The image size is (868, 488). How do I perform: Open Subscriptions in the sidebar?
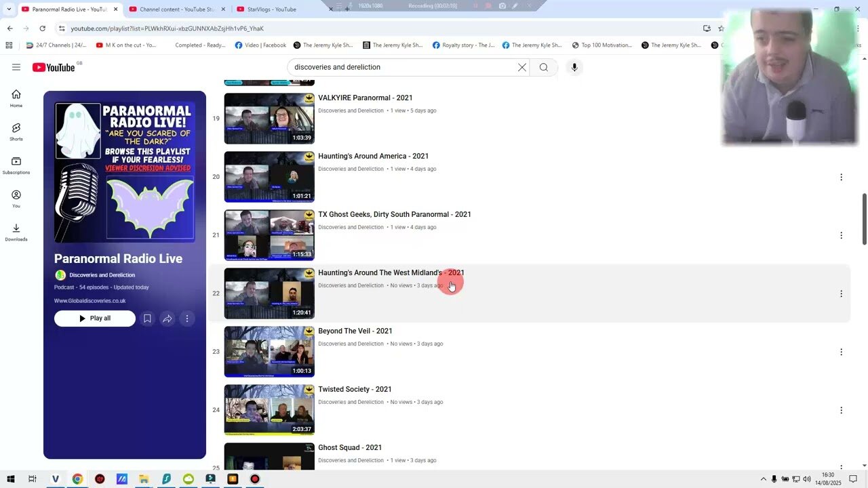(x=16, y=165)
